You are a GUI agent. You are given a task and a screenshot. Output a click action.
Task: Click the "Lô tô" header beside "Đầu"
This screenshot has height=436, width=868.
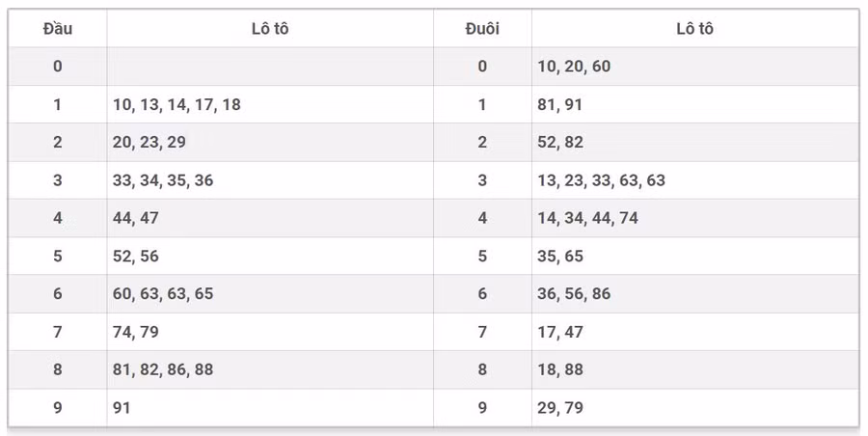(x=270, y=29)
